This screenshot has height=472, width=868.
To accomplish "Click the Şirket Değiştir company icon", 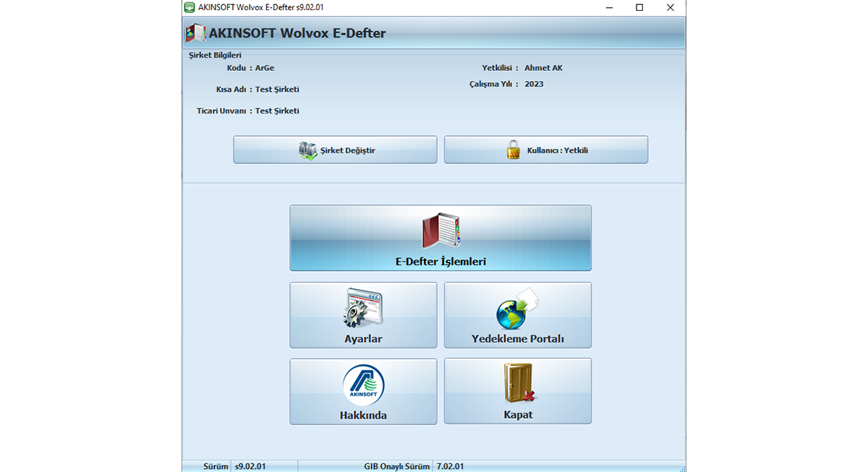I will (308, 150).
